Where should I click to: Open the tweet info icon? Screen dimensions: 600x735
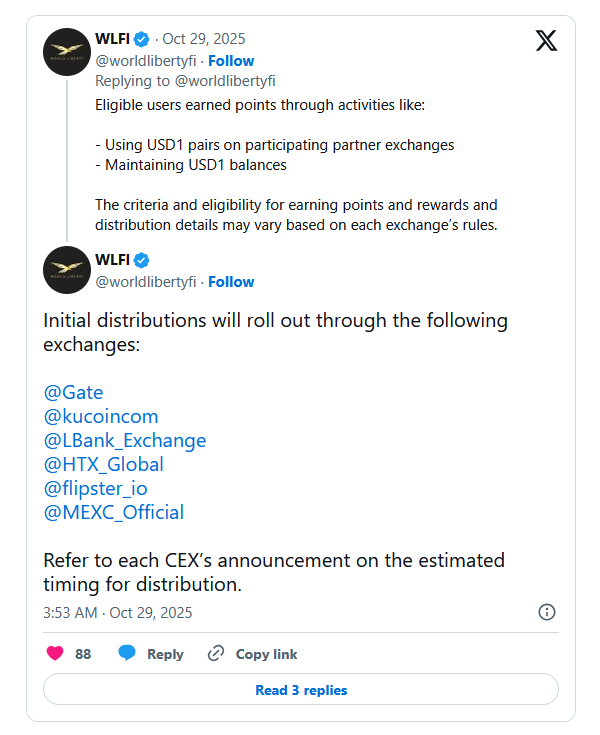547,612
